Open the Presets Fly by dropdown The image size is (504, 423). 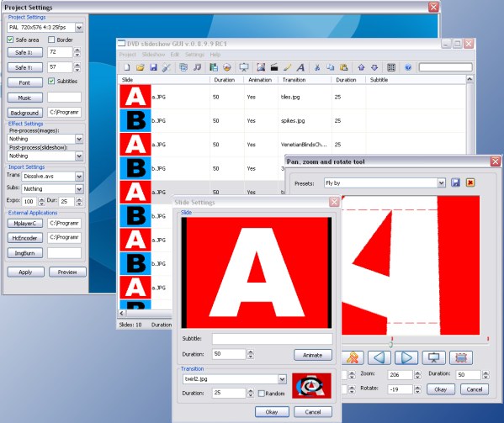(442, 183)
